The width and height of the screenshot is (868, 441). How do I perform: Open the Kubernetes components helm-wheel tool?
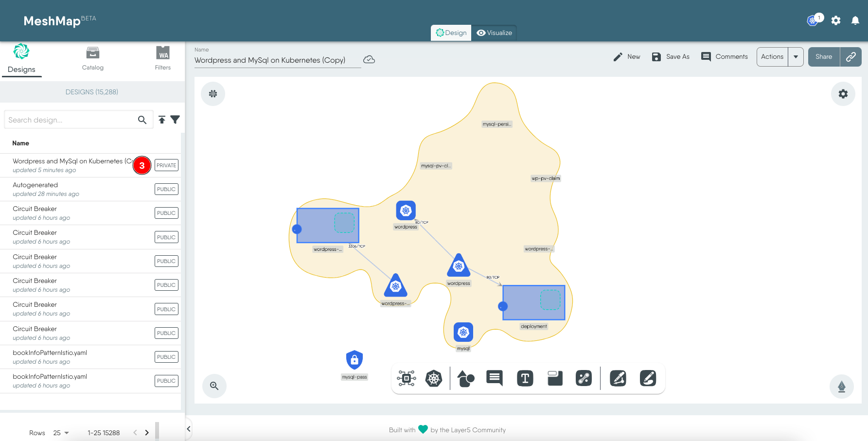(433, 378)
